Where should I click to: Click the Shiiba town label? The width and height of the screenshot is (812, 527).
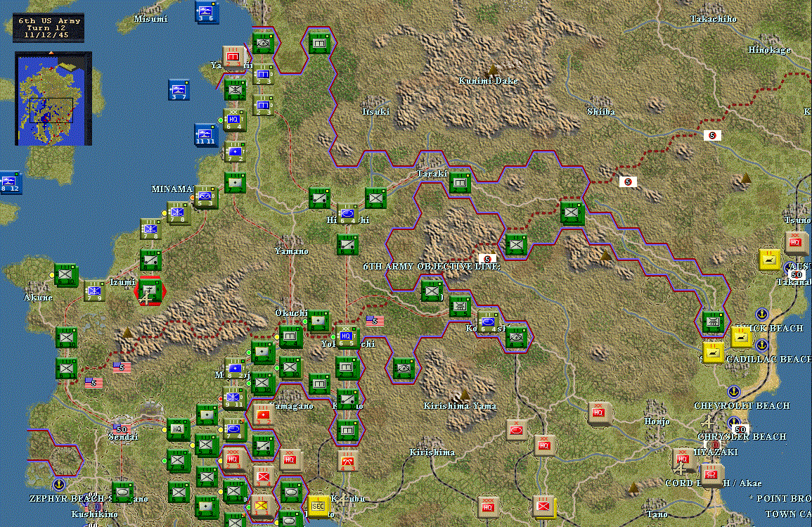601,111
